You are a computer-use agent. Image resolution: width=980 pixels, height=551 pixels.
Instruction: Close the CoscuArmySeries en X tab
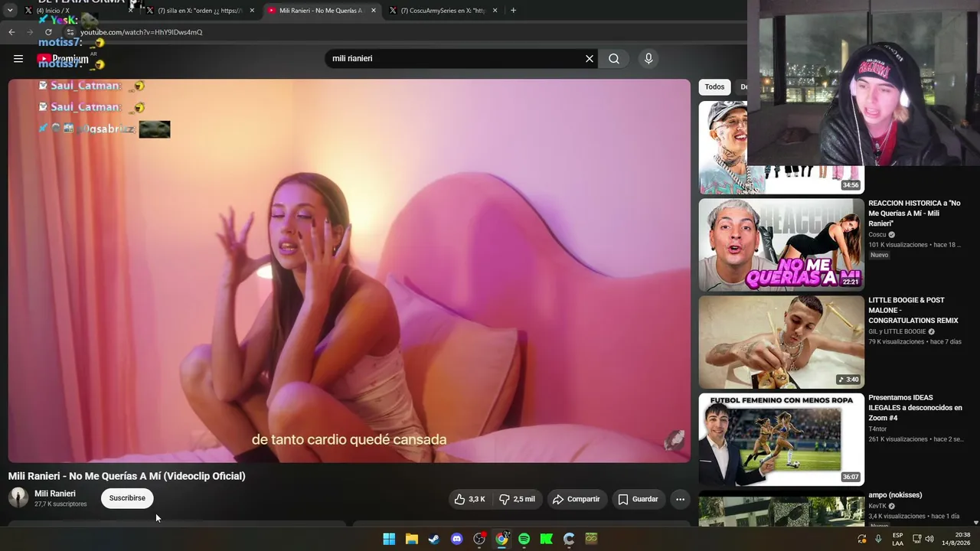click(495, 11)
